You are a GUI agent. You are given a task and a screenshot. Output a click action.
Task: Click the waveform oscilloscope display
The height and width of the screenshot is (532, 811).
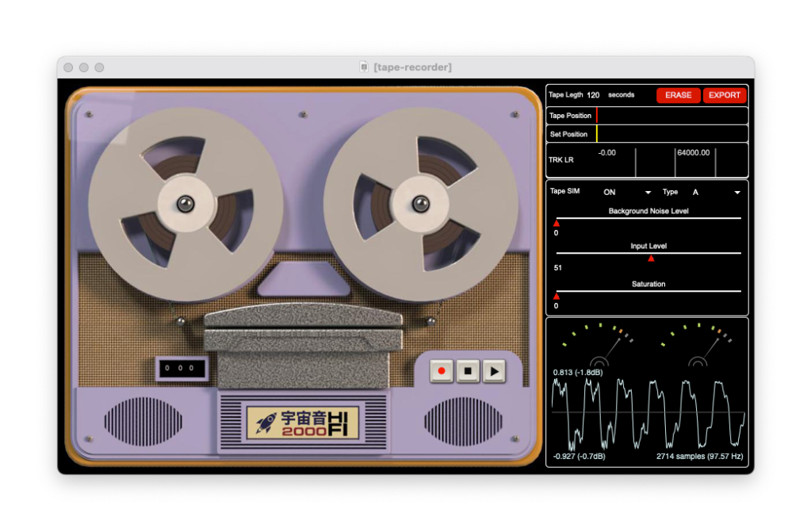(648, 414)
